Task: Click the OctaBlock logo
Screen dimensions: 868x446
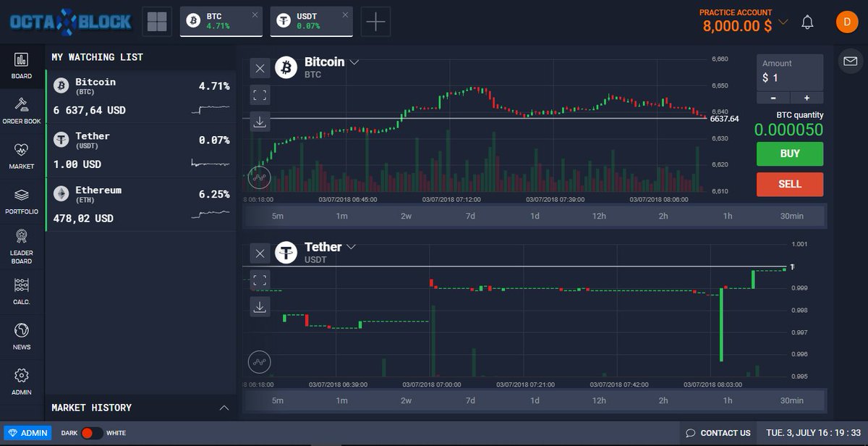Action: tap(71, 22)
